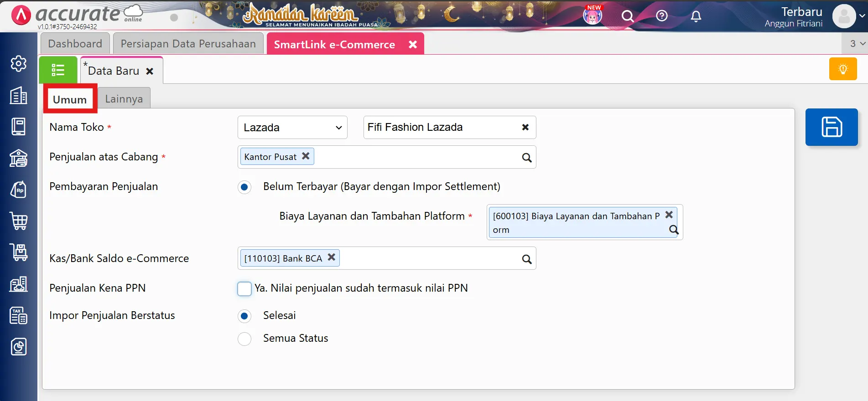Viewport: 868px width, 401px height.
Task: Click the Ya. Nilai penjualan sudah termasuk PPN label
Action: [361, 288]
